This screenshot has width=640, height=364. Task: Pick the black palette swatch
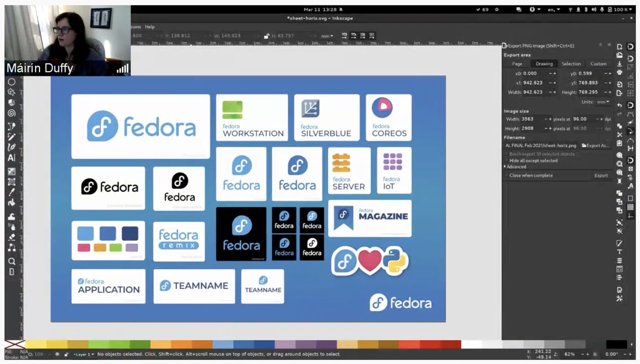(616, 344)
